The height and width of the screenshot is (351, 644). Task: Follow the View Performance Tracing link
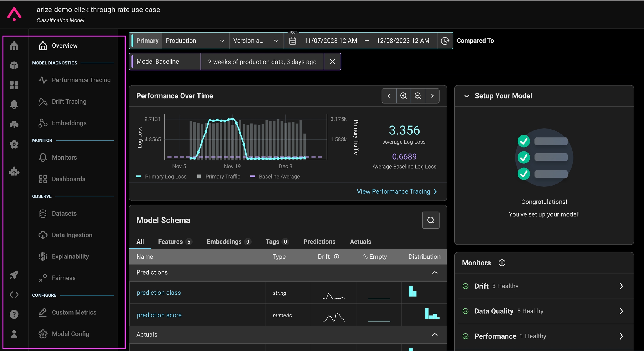[396, 191]
